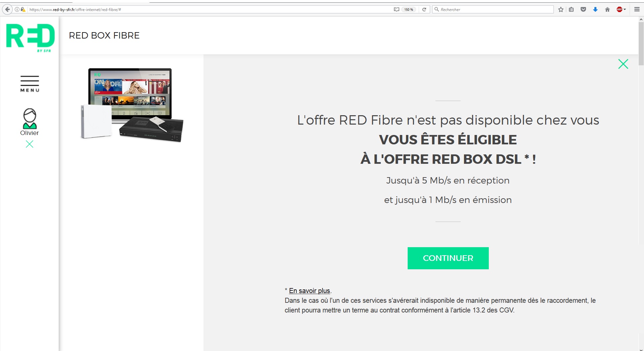
Task: Click the RED box product image
Action: click(x=132, y=105)
